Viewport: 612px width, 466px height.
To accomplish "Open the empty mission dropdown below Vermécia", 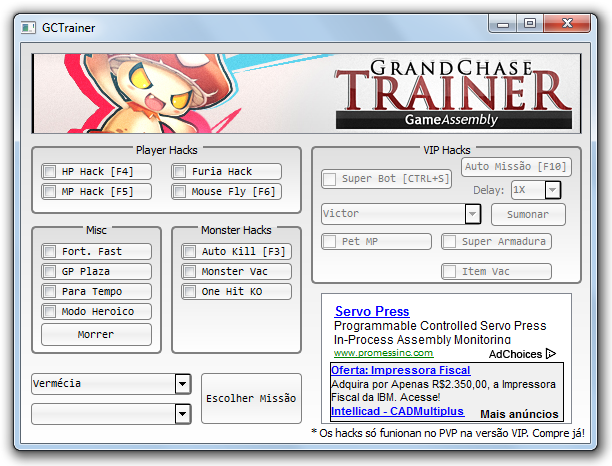I will [x=111, y=414].
